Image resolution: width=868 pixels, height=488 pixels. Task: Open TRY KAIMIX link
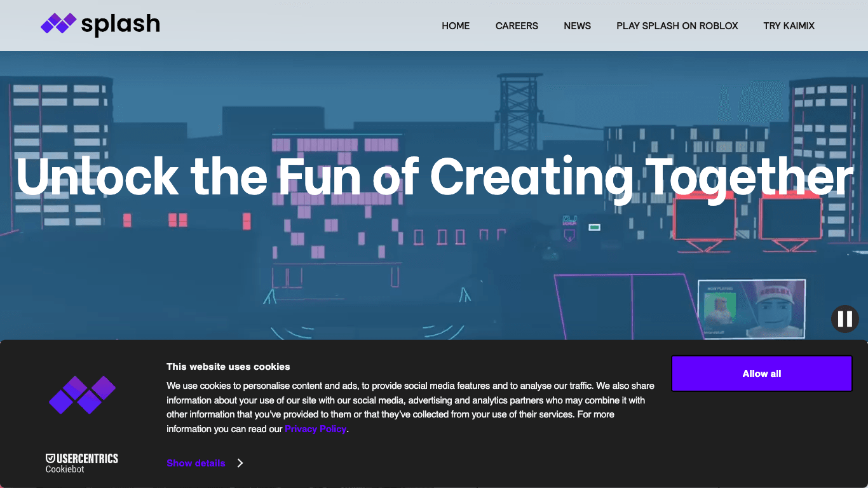(x=789, y=26)
